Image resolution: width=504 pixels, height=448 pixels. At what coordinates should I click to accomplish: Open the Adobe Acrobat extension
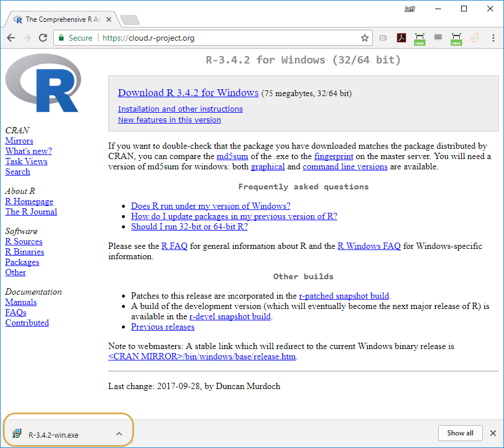tap(401, 38)
